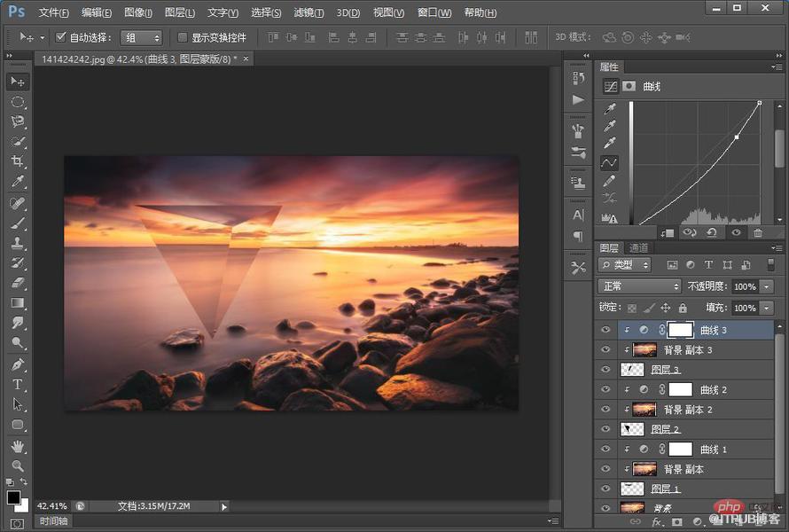Open the blend mode 正常 dropdown
Screen dimensions: 789x532
pos(639,286)
